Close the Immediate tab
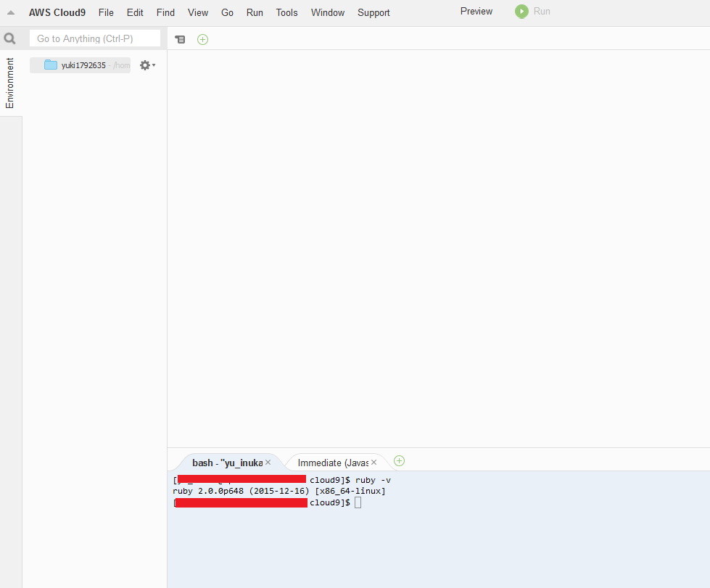The width and height of the screenshot is (710, 588). click(x=374, y=462)
